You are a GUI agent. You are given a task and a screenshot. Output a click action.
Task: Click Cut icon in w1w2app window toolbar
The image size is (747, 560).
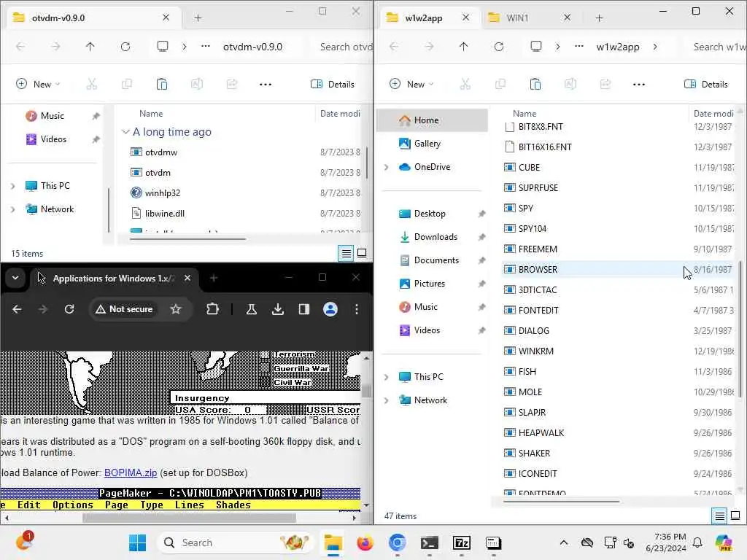(465, 85)
